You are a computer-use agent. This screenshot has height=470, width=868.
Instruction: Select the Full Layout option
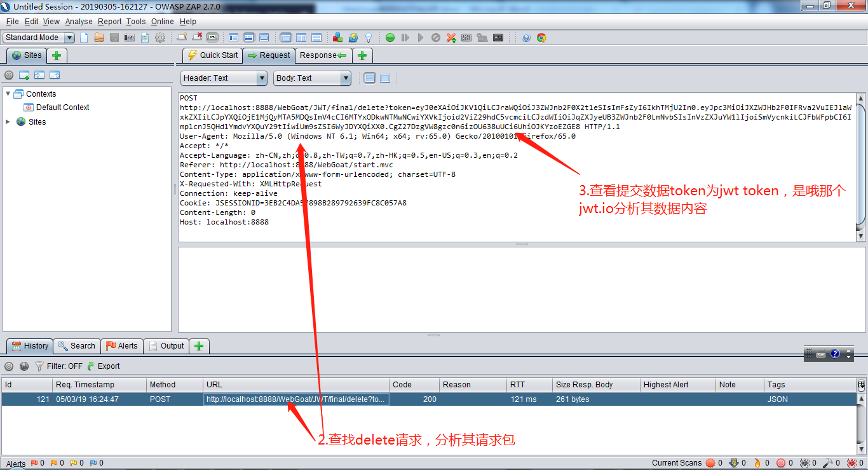(x=264, y=38)
